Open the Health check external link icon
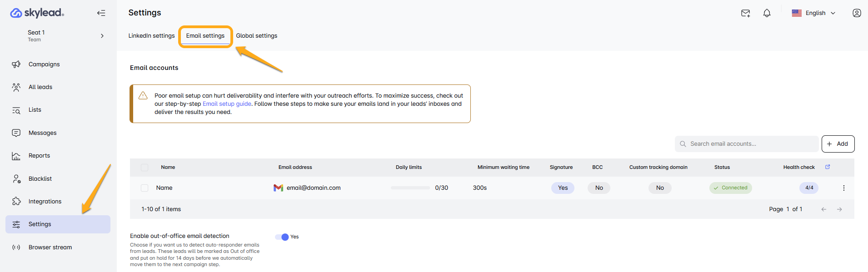868x272 pixels. (828, 167)
